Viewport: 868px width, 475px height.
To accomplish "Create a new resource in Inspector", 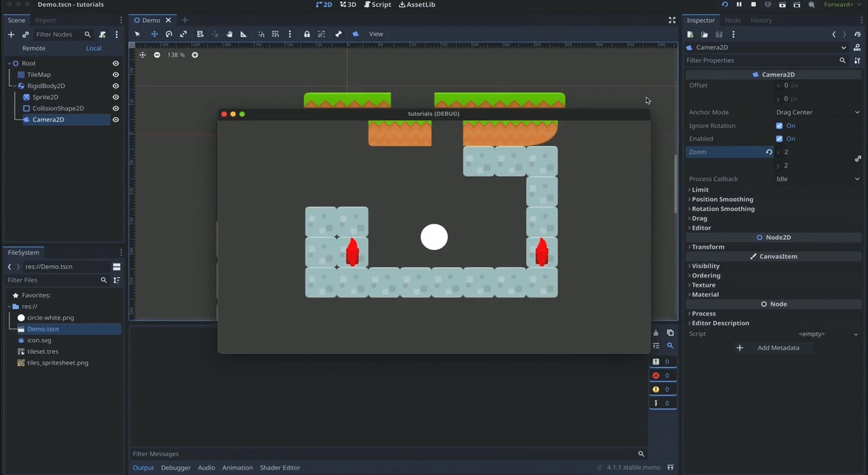I will click(690, 35).
